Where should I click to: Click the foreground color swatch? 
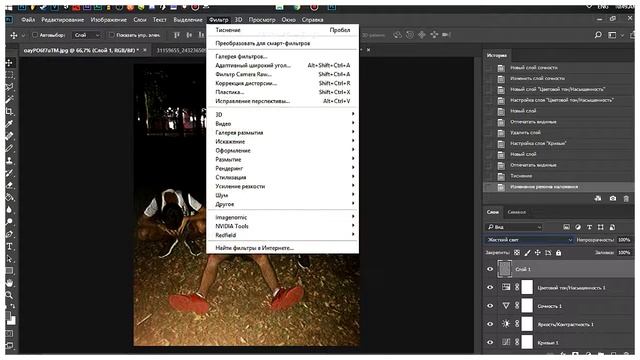[8, 316]
